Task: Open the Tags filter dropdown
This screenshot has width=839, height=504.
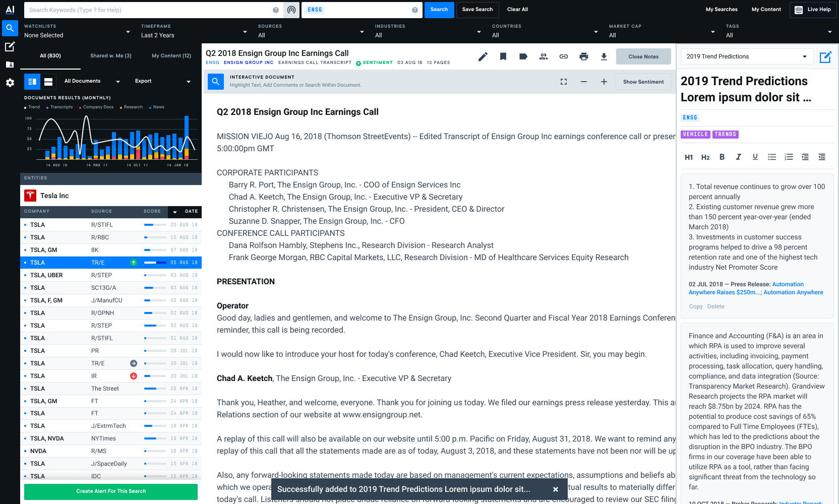Action: (779, 31)
